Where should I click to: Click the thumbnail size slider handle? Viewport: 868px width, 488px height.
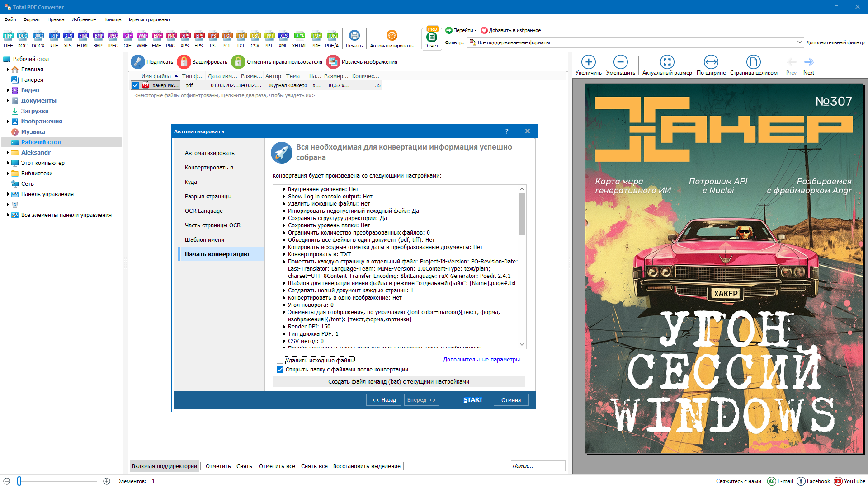19,481
